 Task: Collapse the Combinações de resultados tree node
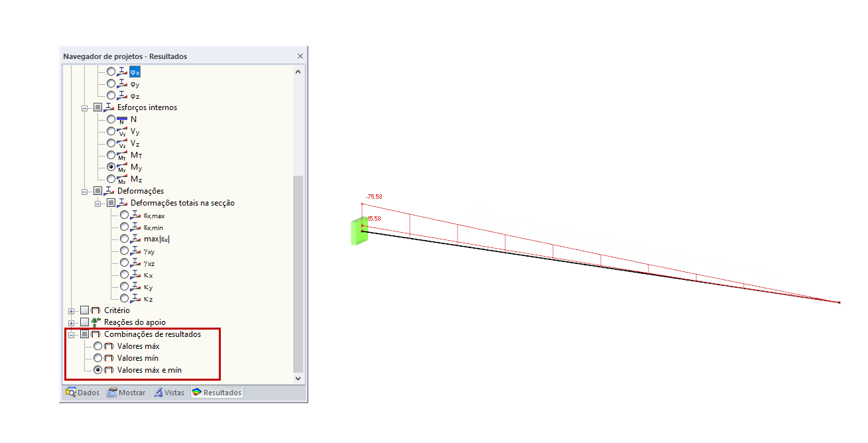(x=72, y=334)
